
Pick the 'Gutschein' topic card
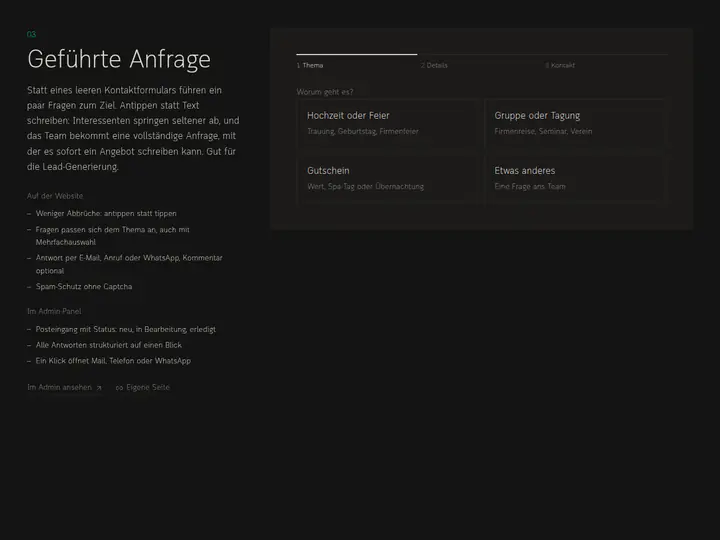(x=388, y=178)
